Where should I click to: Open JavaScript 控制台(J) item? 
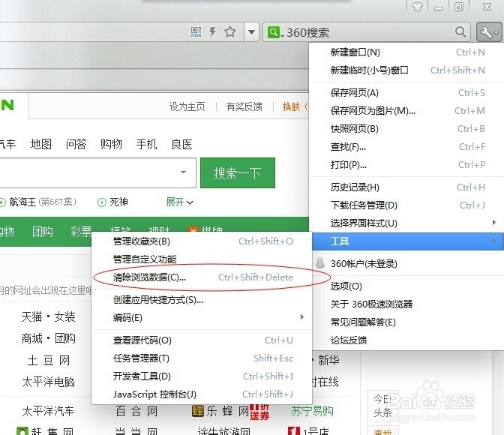(x=202, y=394)
